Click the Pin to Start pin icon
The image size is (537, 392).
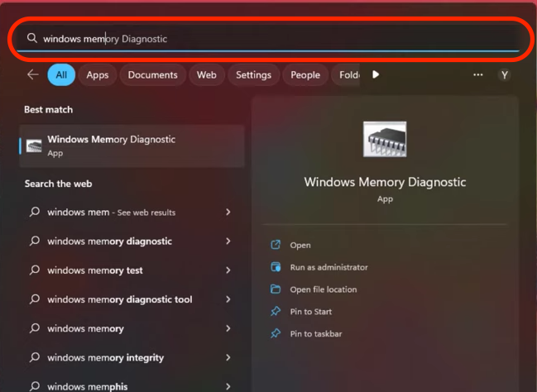[x=276, y=311]
